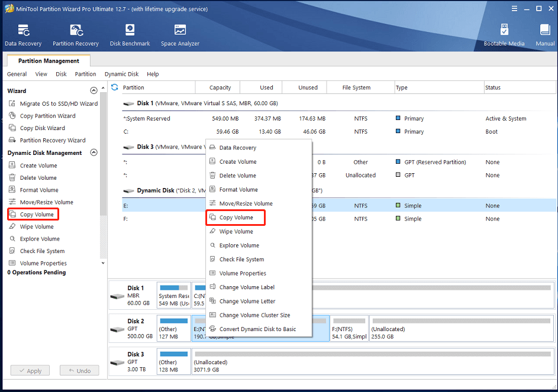
Task: Launch Partition Recovery tool in toolbar
Action: tap(76, 35)
